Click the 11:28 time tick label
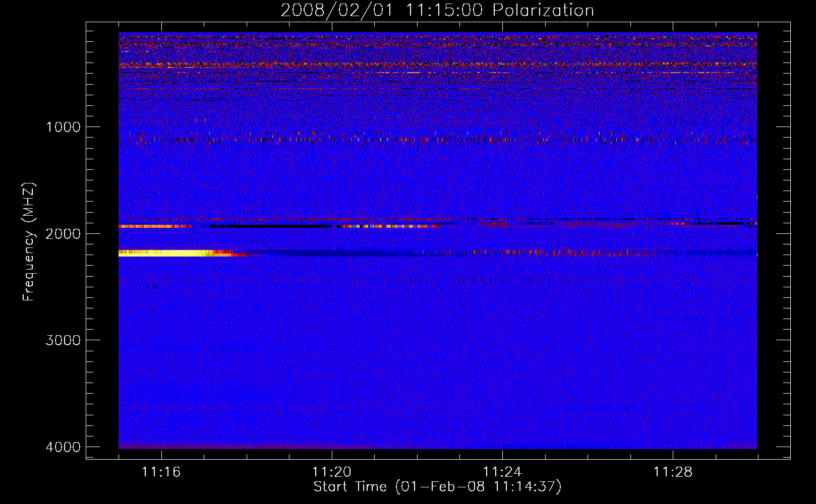 coord(673,472)
